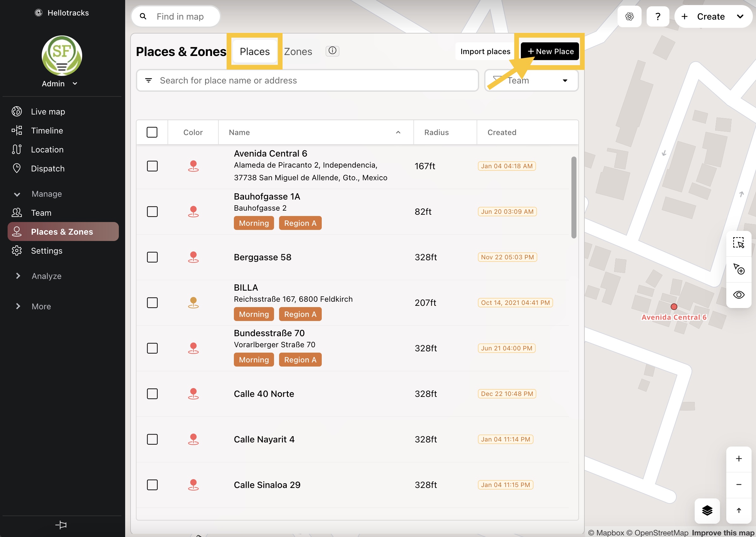Activate the add-place-on-map cursor tool
The width and height of the screenshot is (756, 537).
[x=740, y=269]
